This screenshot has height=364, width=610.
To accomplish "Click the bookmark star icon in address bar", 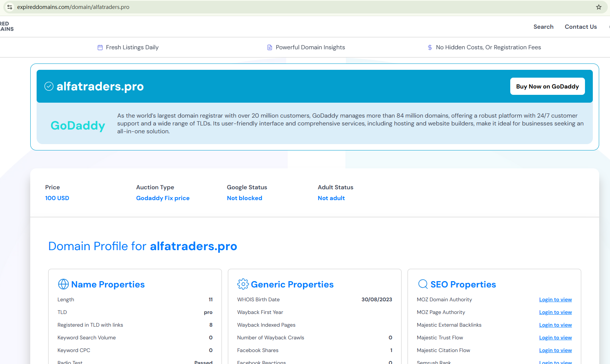I will [599, 7].
